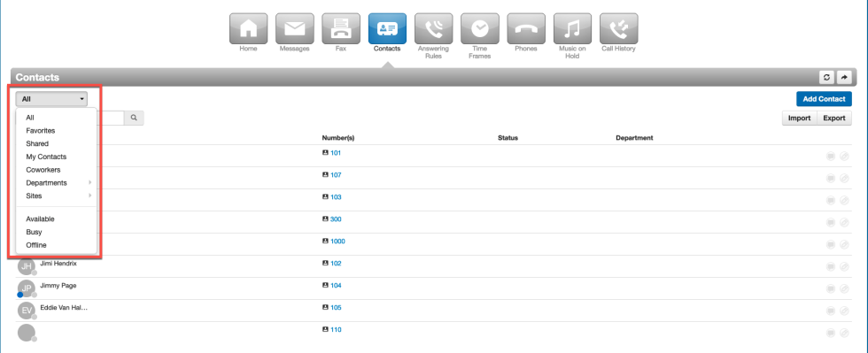Viewport: 868px width, 353px height.
Task: Click the Export button
Action: point(834,118)
